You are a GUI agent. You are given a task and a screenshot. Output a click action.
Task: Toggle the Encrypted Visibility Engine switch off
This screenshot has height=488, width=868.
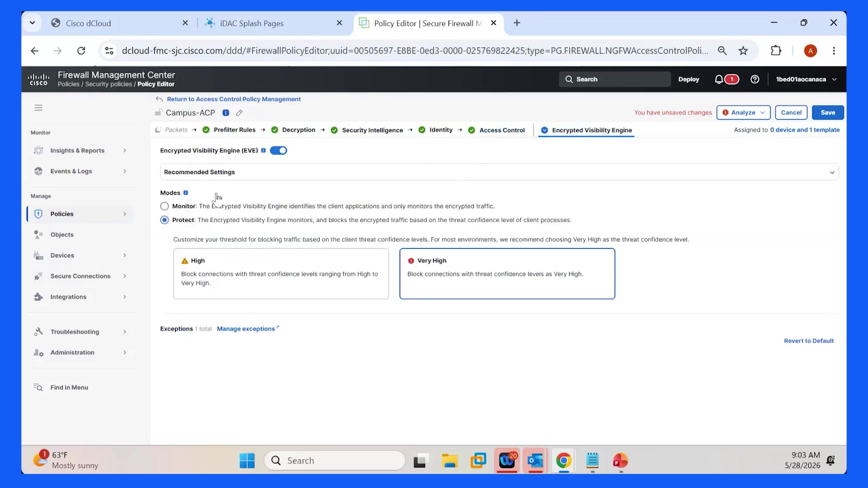(x=278, y=150)
